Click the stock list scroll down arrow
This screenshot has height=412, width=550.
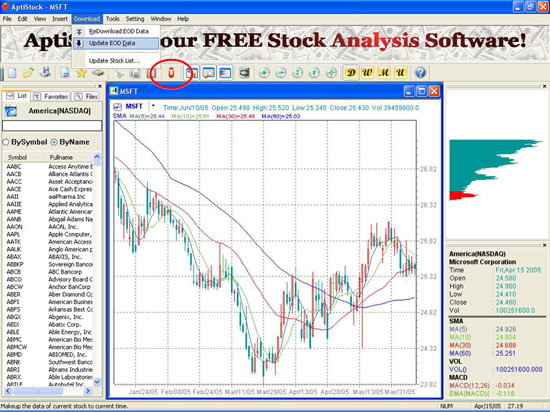point(97,381)
